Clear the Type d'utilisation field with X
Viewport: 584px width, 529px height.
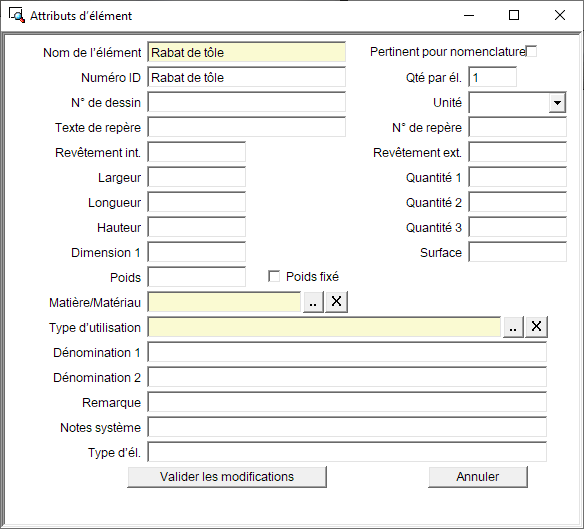tap(536, 327)
